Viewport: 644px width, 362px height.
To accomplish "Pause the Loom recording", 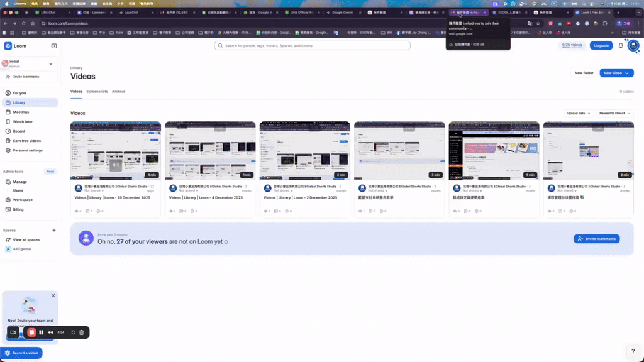I will pos(41,332).
